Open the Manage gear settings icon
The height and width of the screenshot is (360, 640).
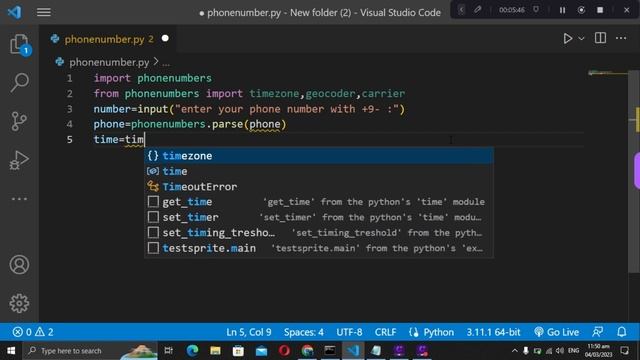[x=19, y=303]
